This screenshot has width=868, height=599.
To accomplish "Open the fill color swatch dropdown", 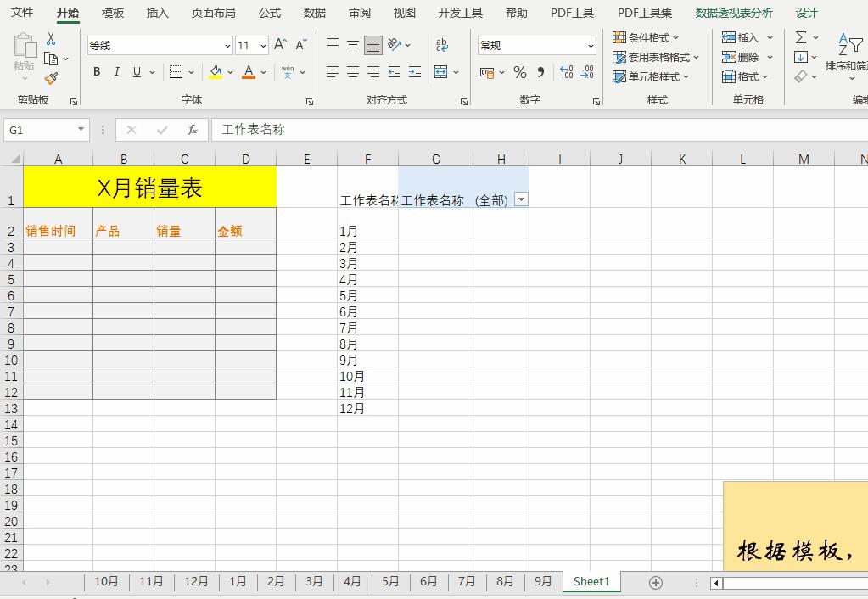I will 216,71.
